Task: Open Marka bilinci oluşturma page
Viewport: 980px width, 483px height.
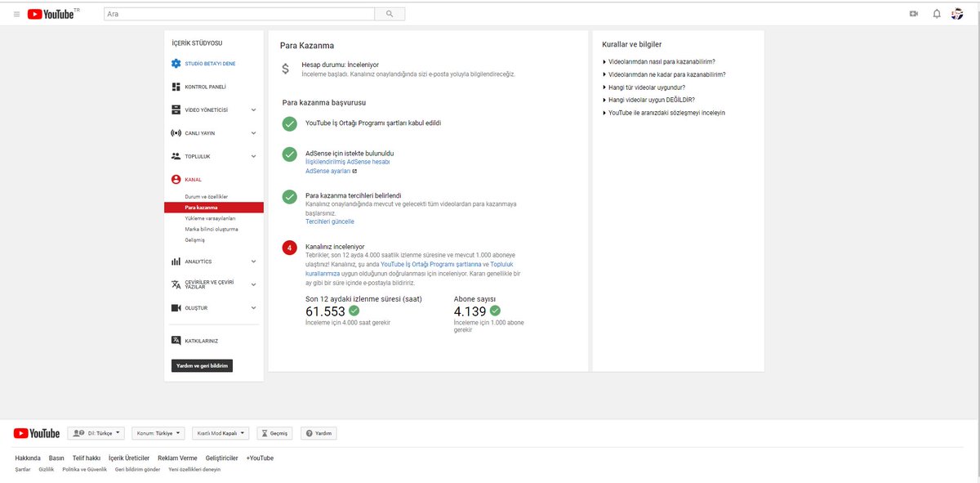Action: [x=212, y=229]
